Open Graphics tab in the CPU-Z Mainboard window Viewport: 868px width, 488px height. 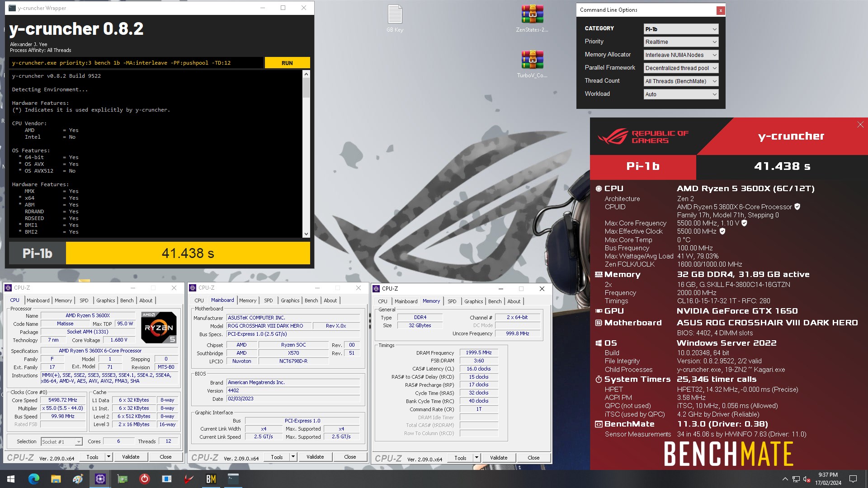(x=290, y=300)
